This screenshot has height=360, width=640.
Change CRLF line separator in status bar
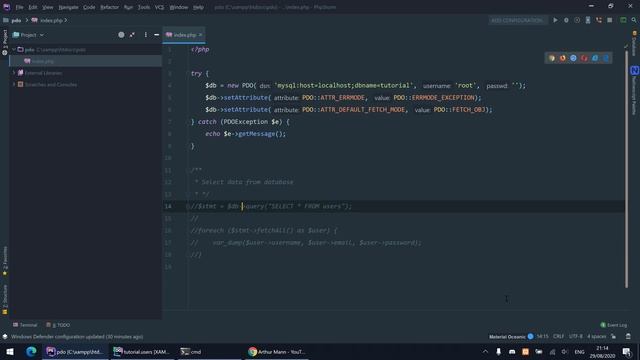[558, 337]
